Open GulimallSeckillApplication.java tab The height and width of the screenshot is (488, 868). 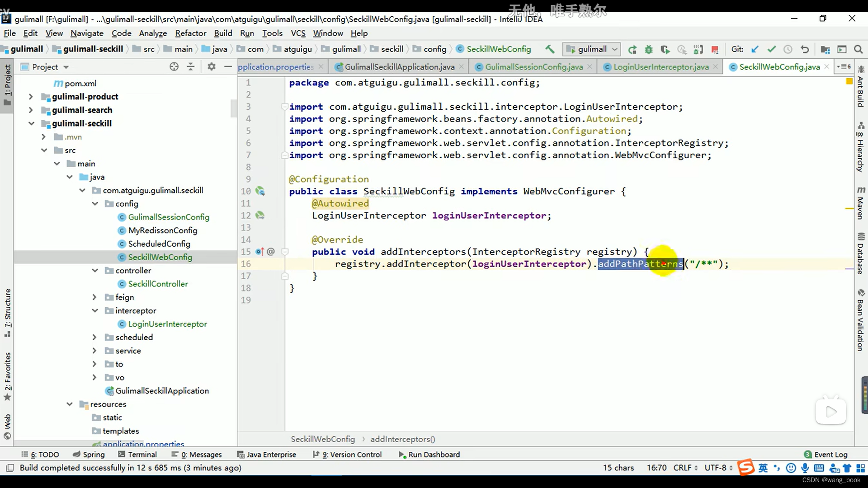coord(400,67)
